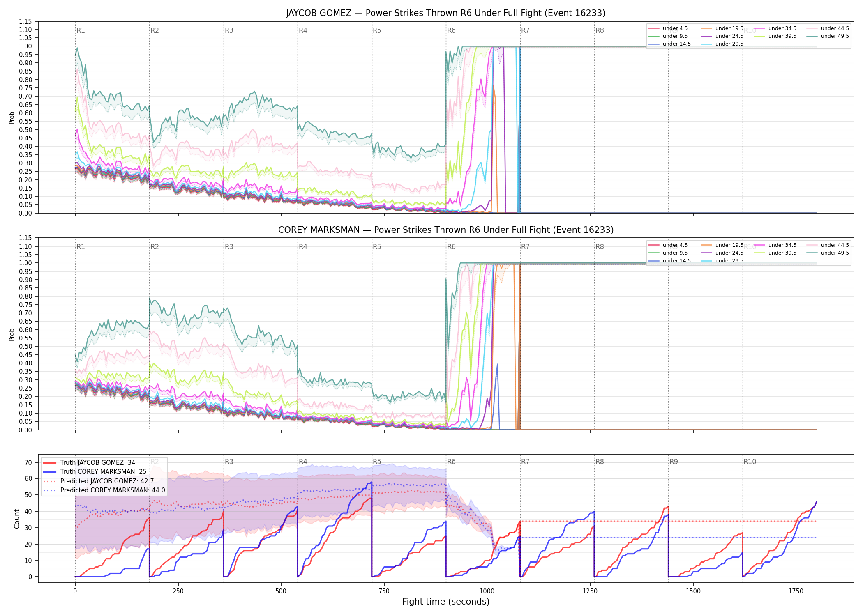Image resolution: width=863 pixels, height=616 pixels.
Task: Click 'Prob' y-axis label of JAYCOB GOMEZ chart
Action: pyautogui.click(x=12, y=118)
